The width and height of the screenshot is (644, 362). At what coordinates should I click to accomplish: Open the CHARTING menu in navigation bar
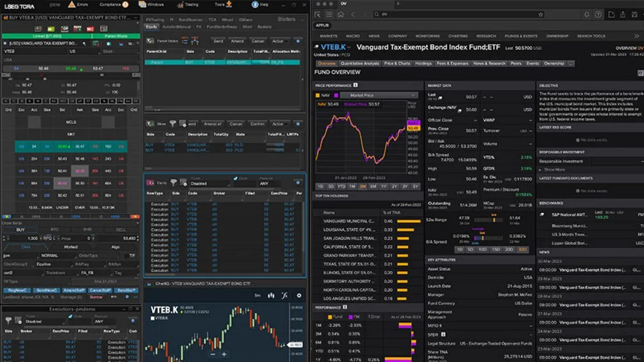click(458, 36)
